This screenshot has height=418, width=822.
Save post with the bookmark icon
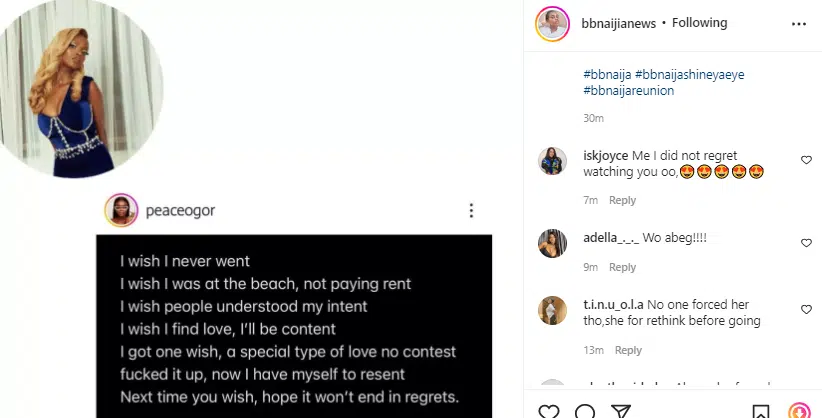762,412
